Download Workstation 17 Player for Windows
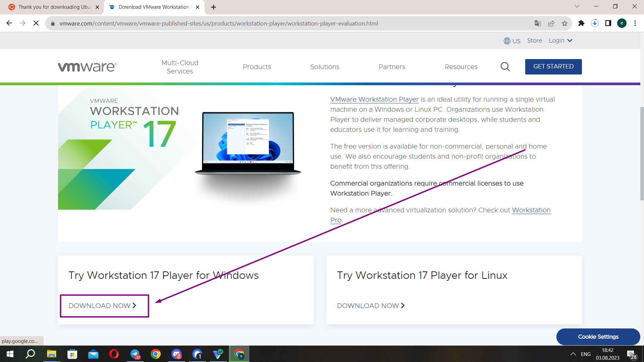The height and width of the screenshot is (362, 644). coord(102,306)
